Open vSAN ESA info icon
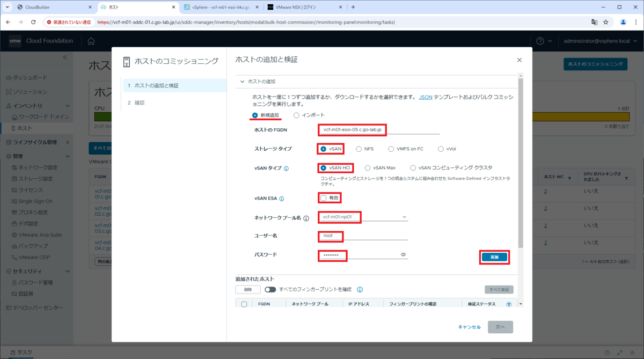This screenshot has height=359, width=644. point(282,199)
